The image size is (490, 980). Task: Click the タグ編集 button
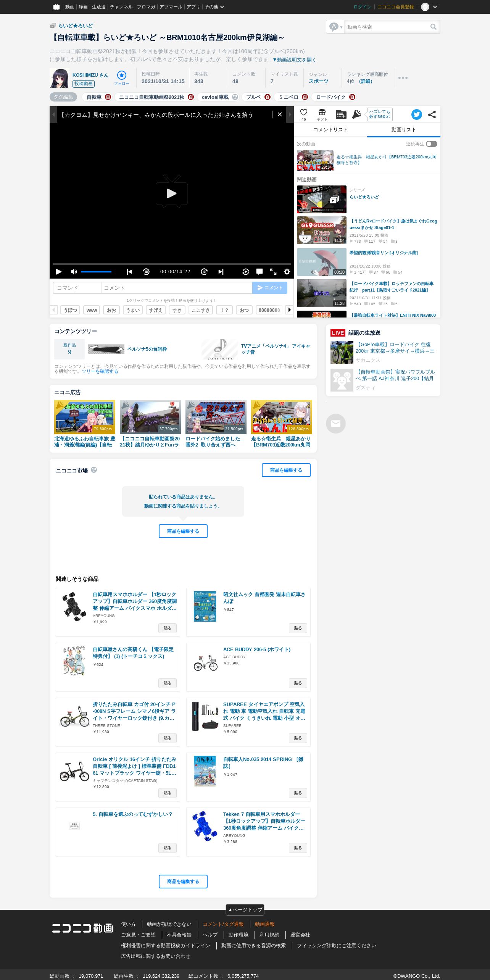click(x=63, y=97)
